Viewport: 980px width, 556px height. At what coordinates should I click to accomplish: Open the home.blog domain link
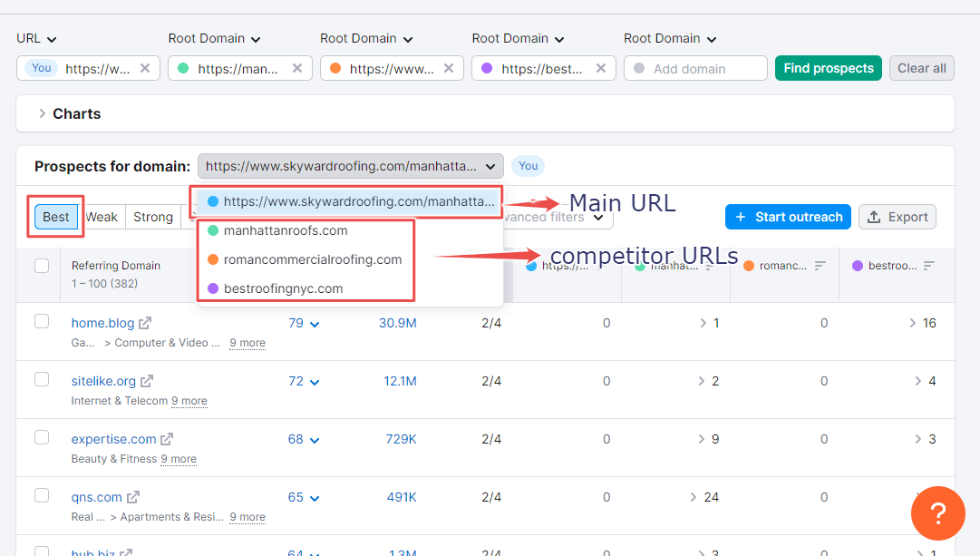point(102,323)
